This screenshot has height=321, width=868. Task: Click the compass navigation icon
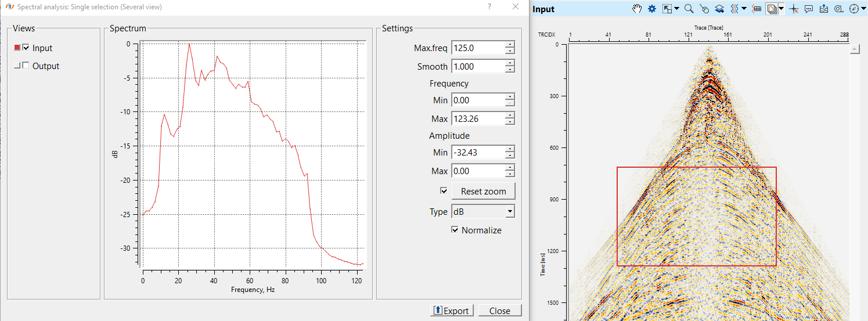click(853, 9)
